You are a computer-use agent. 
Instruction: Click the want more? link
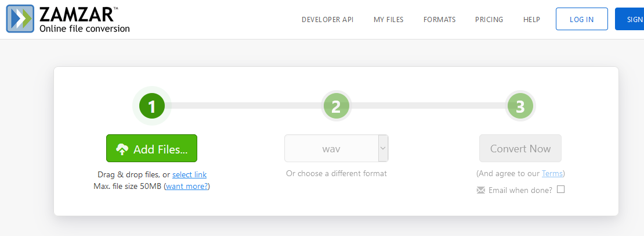pyautogui.click(x=187, y=186)
